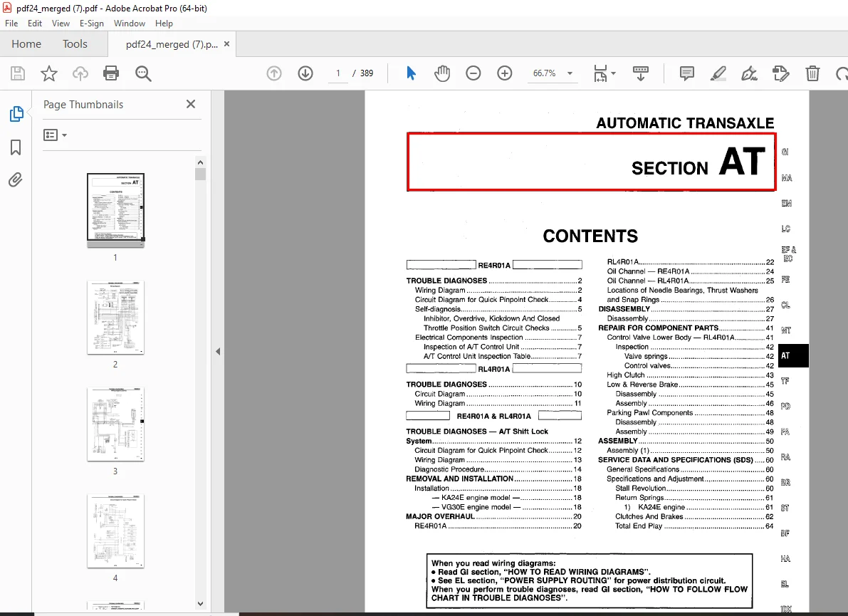Image resolution: width=848 pixels, height=616 pixels.
Task: Click the 'MAJOR OVERHAUL' contents entry
Action: pos(493,516)
